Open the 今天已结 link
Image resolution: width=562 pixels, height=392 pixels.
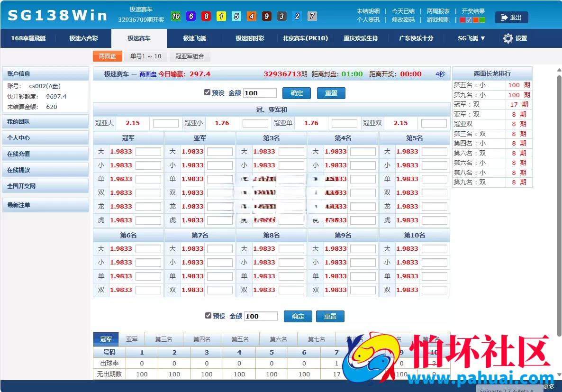[403, 11]
